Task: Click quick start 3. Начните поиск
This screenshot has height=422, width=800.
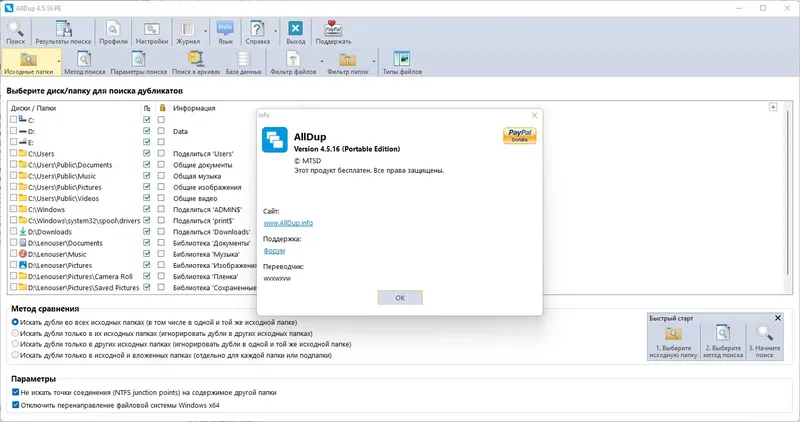Action: pyautogui.click(x=764, y=341)
